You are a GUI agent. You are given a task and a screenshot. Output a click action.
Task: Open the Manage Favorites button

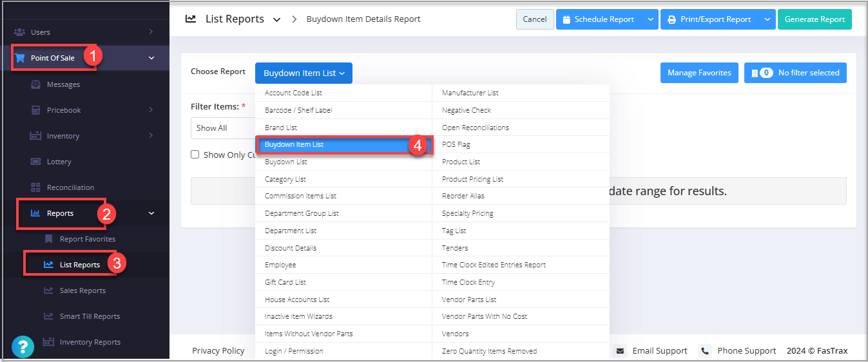699,73
